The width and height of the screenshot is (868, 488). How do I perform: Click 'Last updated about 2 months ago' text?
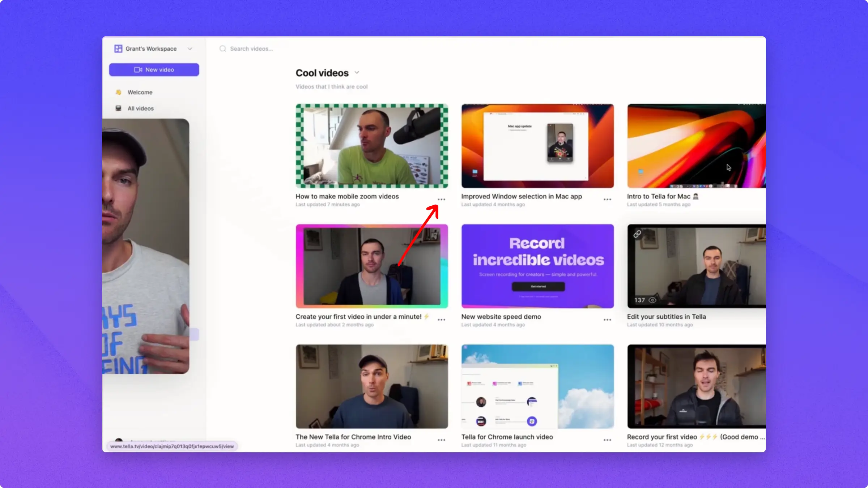pos(335,325)
